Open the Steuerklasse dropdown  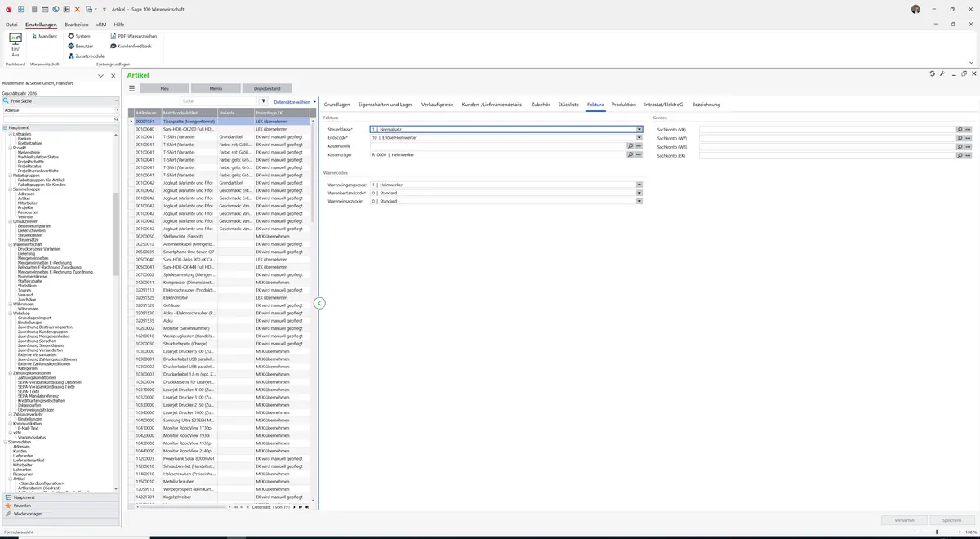pyautogui.click(x=639, y=129)
